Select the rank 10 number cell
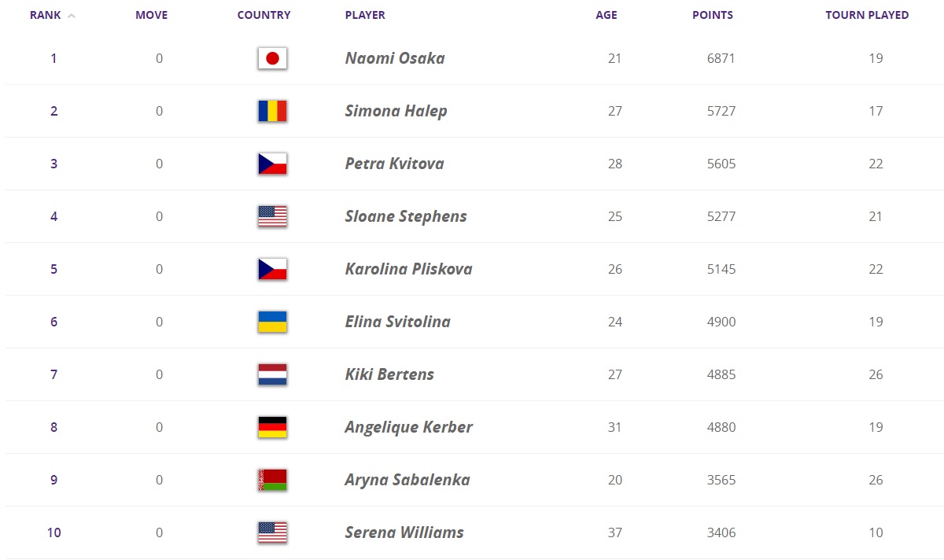Viewport: 944px width, 560px height. pos(53,532)
